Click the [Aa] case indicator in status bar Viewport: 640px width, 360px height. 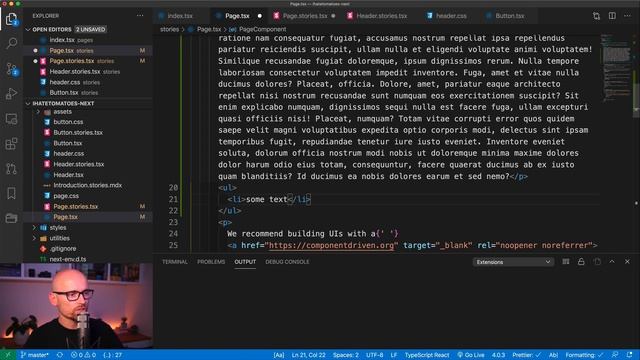[279, 355]
